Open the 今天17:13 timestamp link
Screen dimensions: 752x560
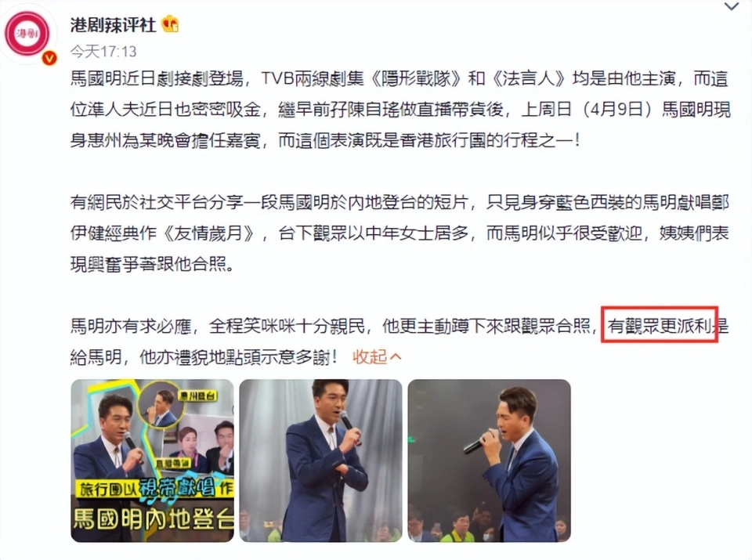[103, 52]
